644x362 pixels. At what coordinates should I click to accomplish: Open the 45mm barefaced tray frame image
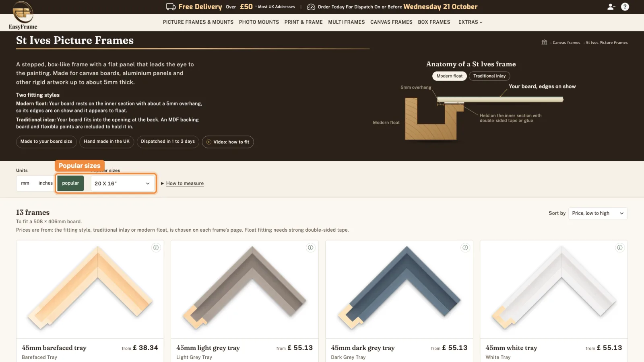click(90, 289)
